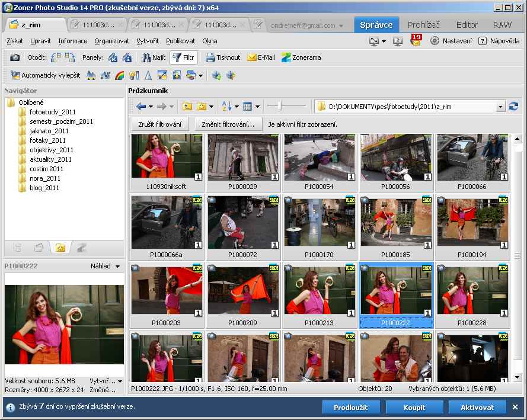
Task: Toggle the Filtr button off
Action: pyautogui.click(x=183, y=57)
